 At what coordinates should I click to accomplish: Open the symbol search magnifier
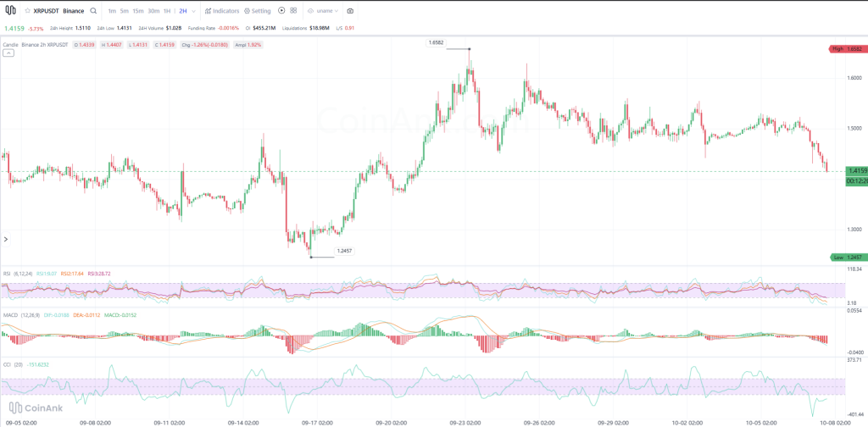point(93,10)
